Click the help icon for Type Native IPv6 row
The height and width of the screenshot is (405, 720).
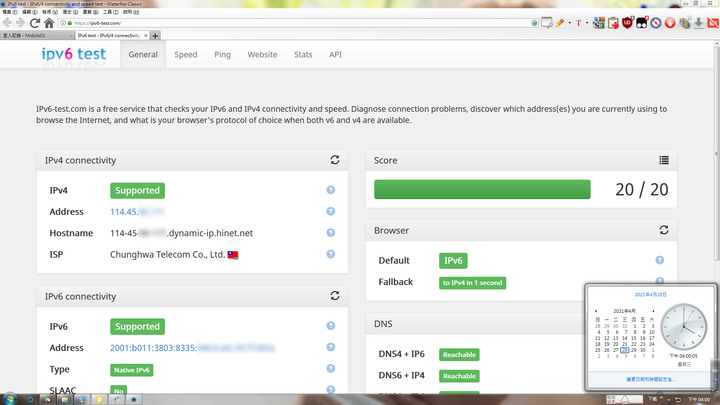331,369
